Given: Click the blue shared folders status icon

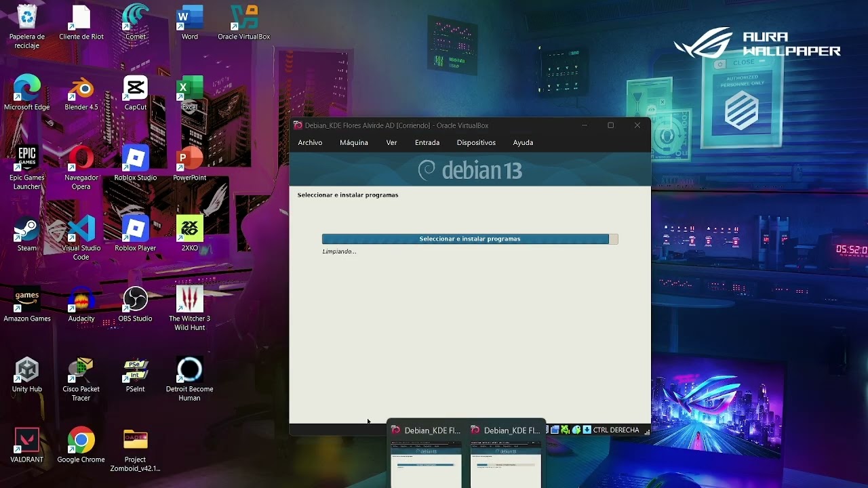Looking at the screenshot, I should tap(555, 430).
